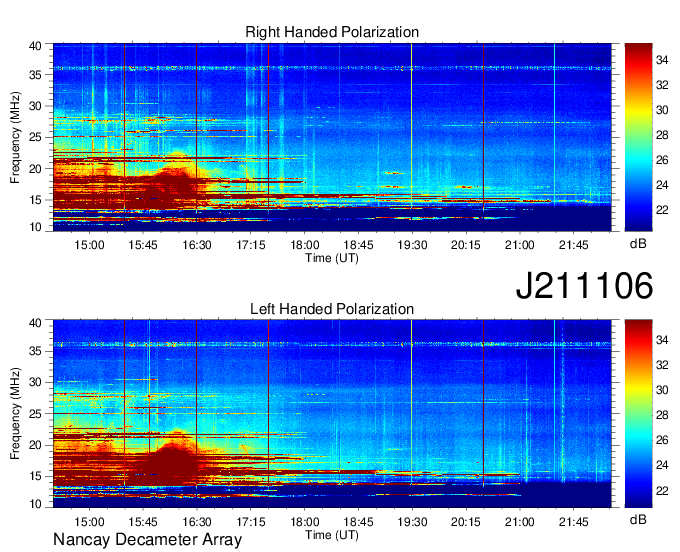Click yellow vertical line at 19:30 in top spectrogram
680x552 pixels.
pos(412,130)
